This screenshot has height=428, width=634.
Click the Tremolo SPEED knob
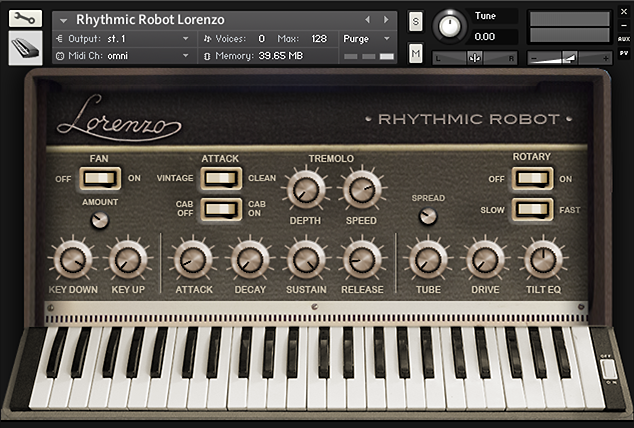pos(362,190)
